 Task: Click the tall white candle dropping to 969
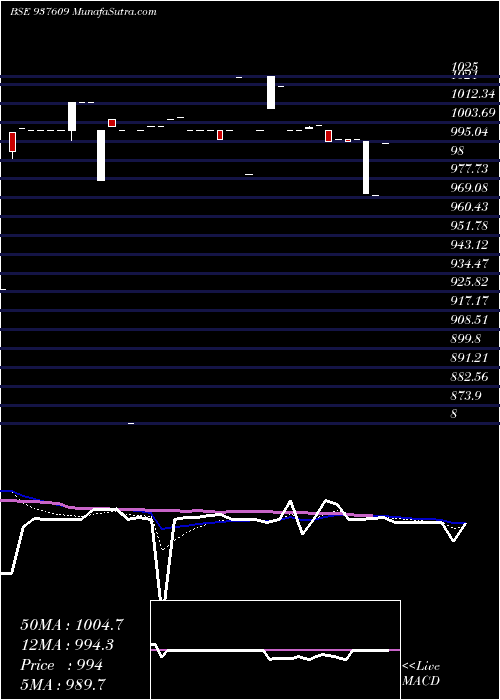pyautogui.click(x=366, y=167)
